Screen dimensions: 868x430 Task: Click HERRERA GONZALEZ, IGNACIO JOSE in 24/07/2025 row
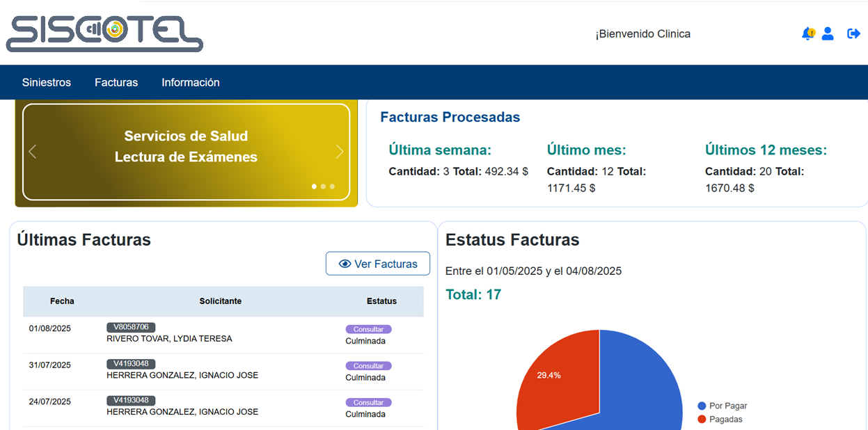pos(182,412)
